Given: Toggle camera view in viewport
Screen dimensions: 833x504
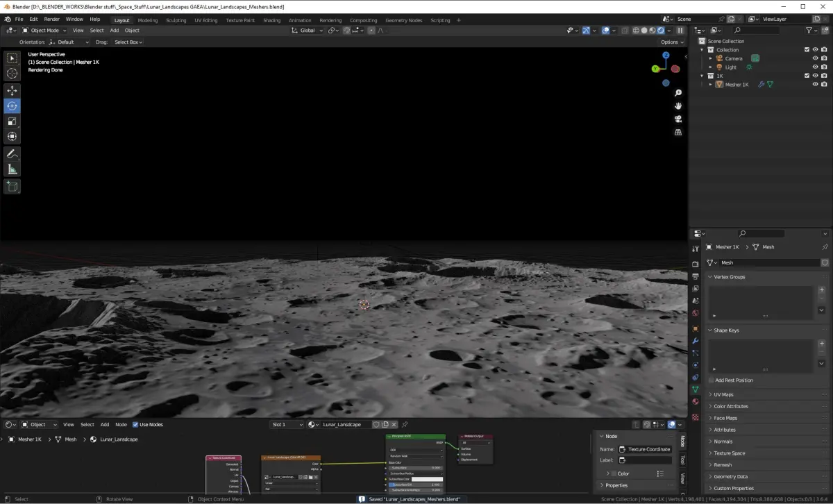Looking at the screenshot, I should coord(678,119).
